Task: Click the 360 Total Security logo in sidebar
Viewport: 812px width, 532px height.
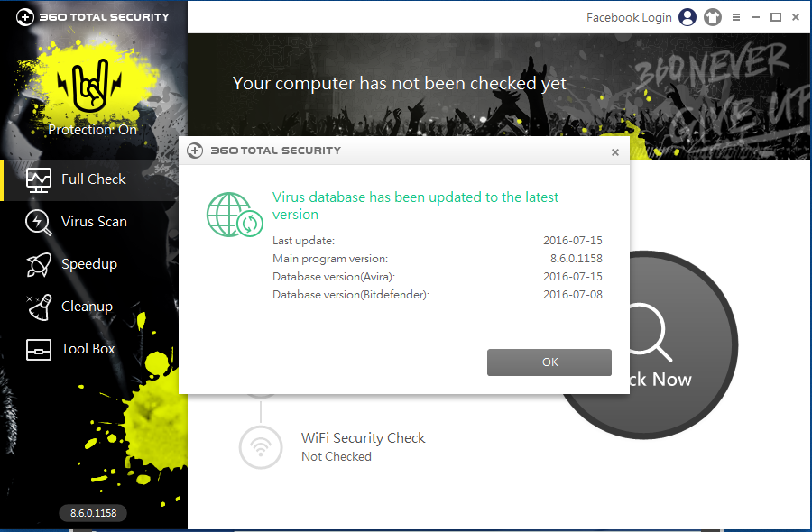Action: click(93, 17)
